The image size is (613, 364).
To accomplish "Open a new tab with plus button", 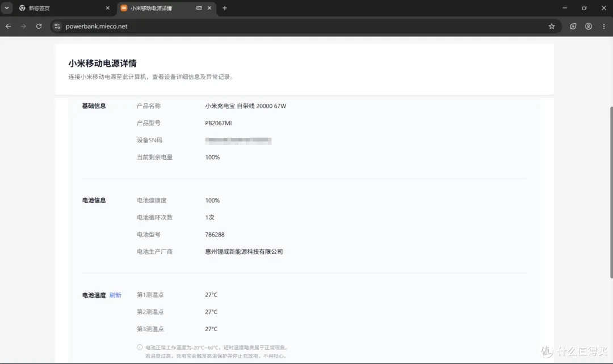I will (x=224, y=8).
